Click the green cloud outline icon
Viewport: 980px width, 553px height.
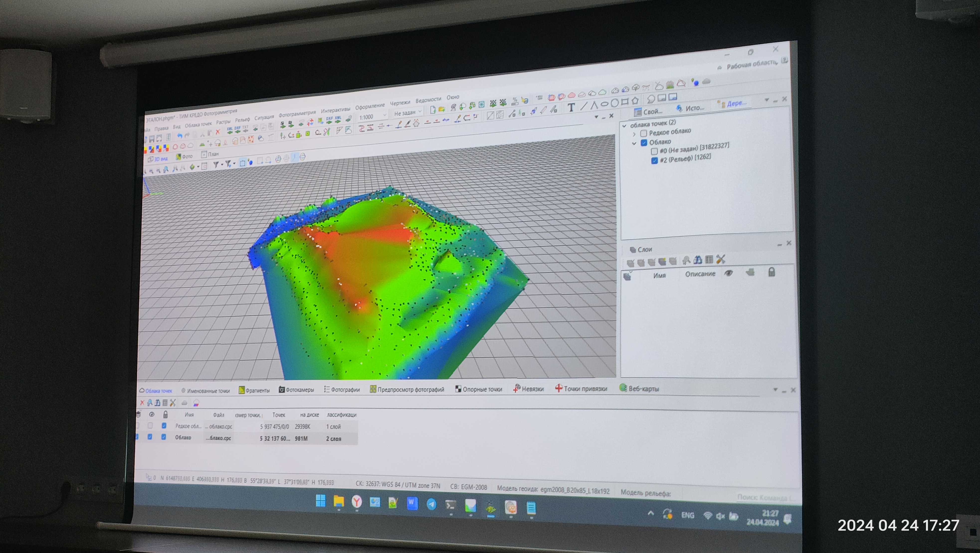602,92
